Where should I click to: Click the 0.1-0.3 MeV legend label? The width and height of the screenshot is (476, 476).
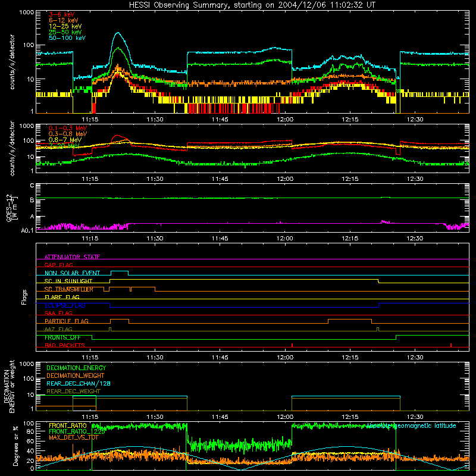68,128
